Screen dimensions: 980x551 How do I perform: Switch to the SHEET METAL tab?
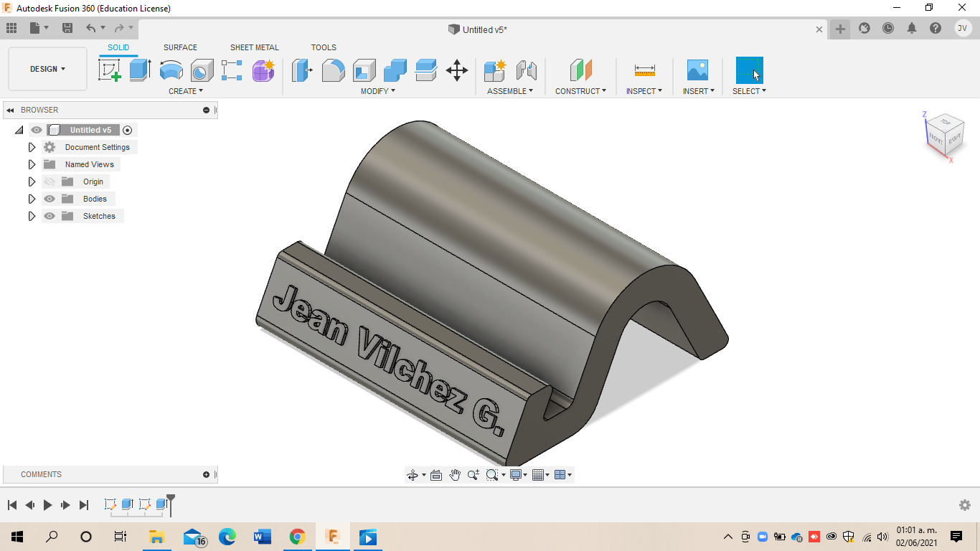(255, 47)
